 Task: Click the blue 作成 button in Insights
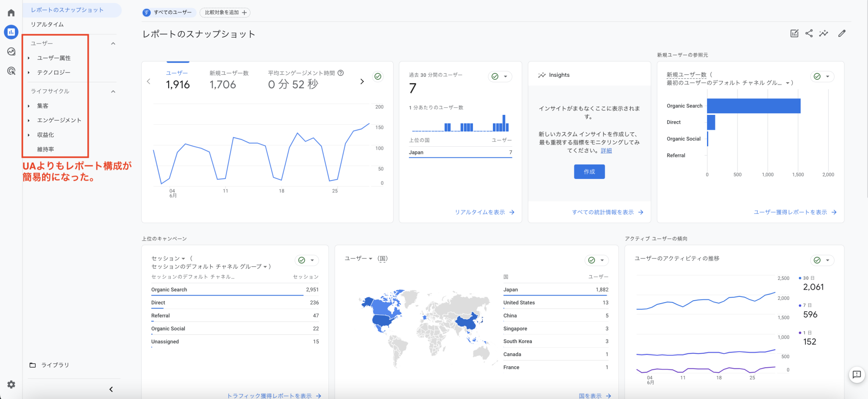[589, 172]
